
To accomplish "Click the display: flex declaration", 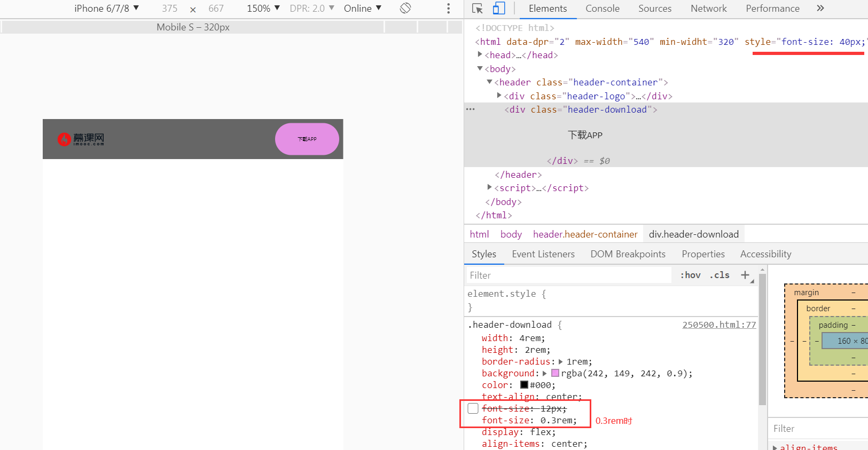I will coord(518,432).
